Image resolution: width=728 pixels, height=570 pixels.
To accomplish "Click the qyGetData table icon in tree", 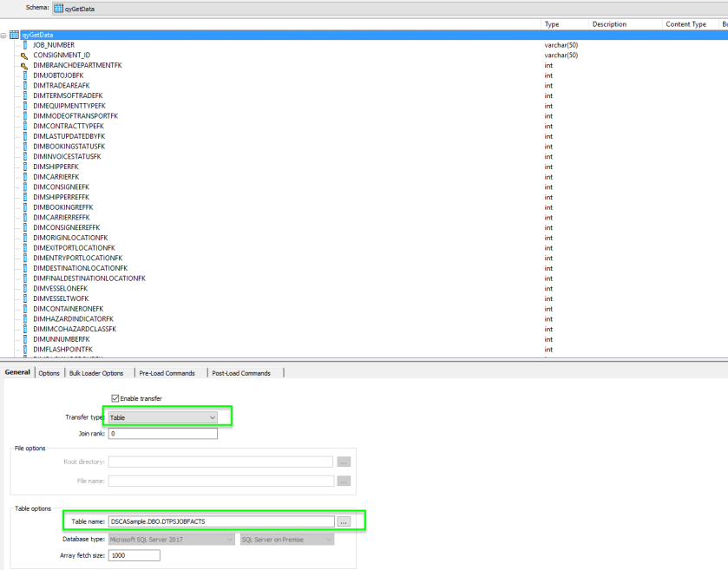I will [15, 35].
